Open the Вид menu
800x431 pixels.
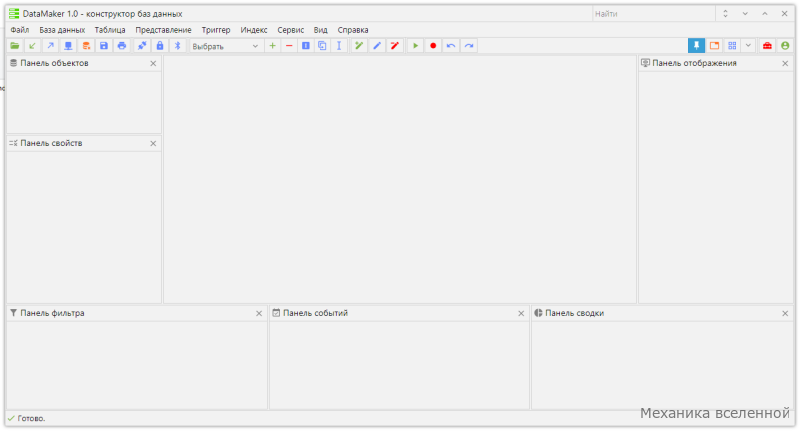click(x=320, y=30)
